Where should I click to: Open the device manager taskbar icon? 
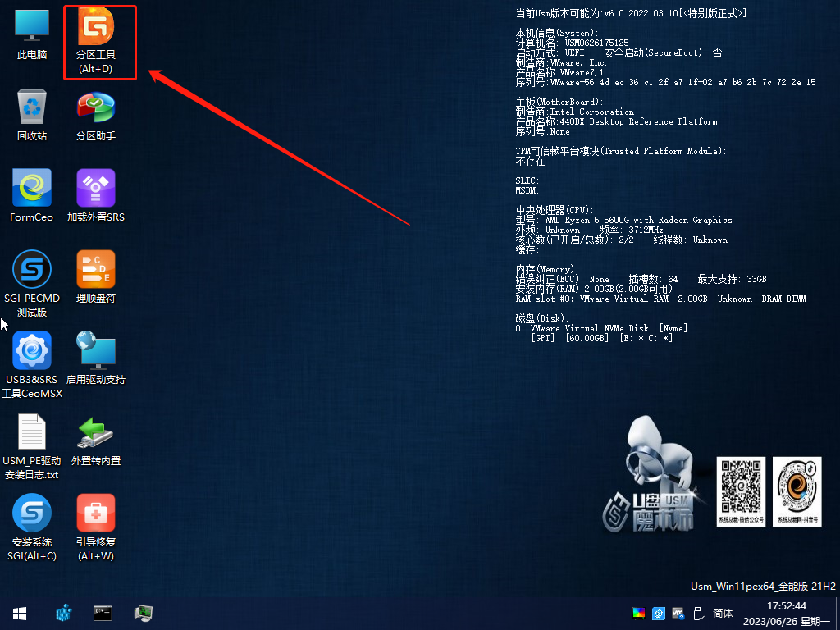click(x=143, y=613)
